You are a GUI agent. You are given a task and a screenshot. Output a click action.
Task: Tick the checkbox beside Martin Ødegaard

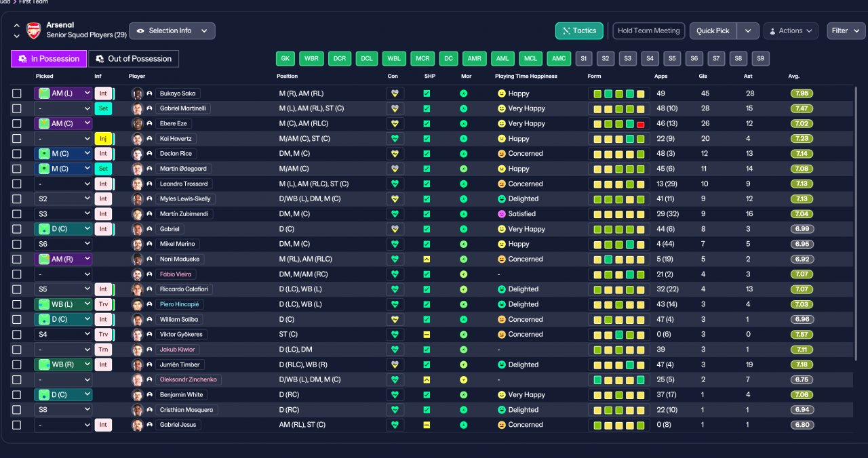click(17, 169)
